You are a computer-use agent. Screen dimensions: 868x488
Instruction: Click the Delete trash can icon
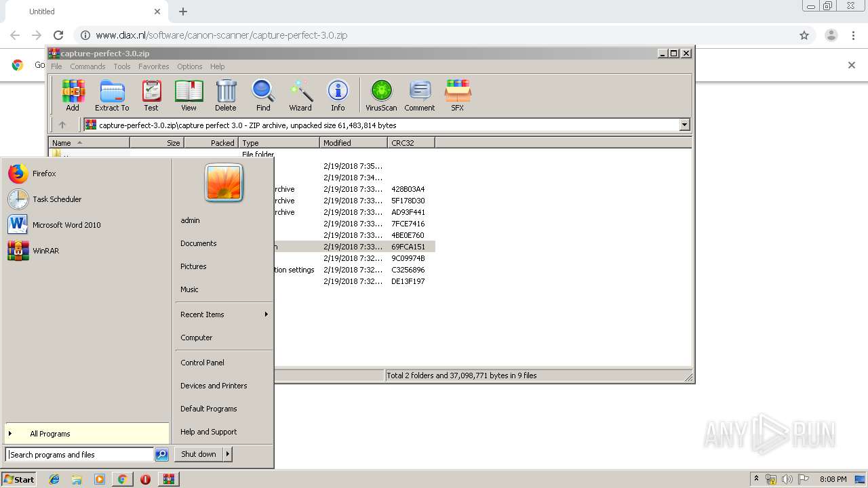[226, 96]
